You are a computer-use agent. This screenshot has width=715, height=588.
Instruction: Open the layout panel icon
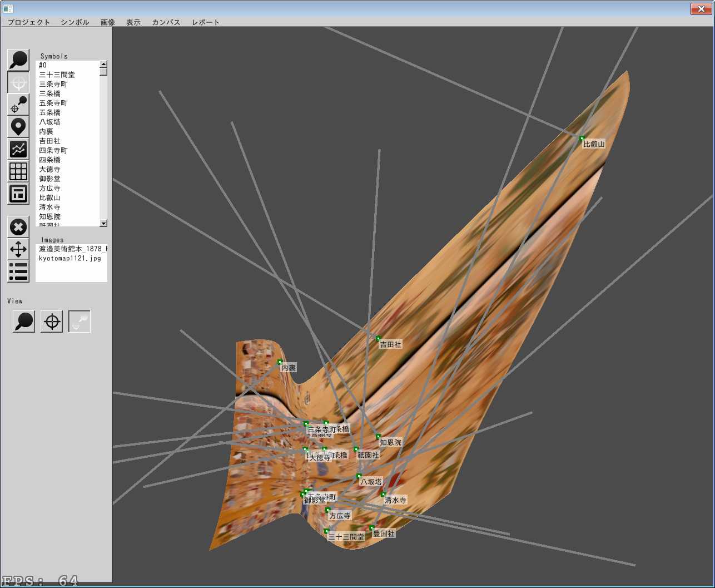coord(18,194)
